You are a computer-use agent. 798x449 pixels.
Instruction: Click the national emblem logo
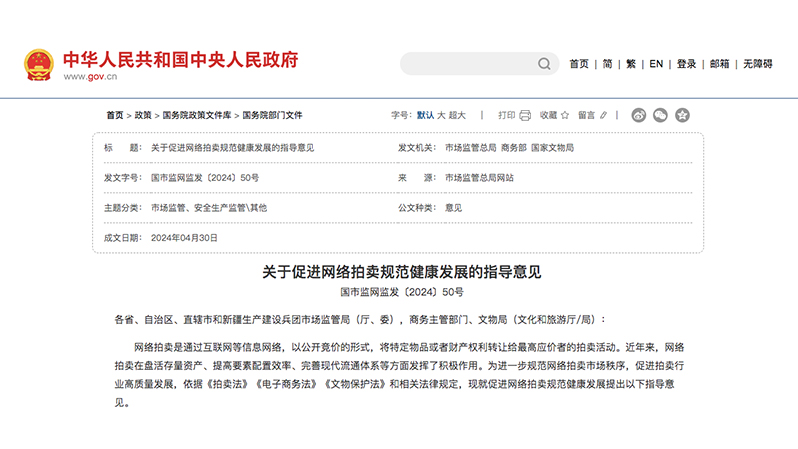point(39,65)
